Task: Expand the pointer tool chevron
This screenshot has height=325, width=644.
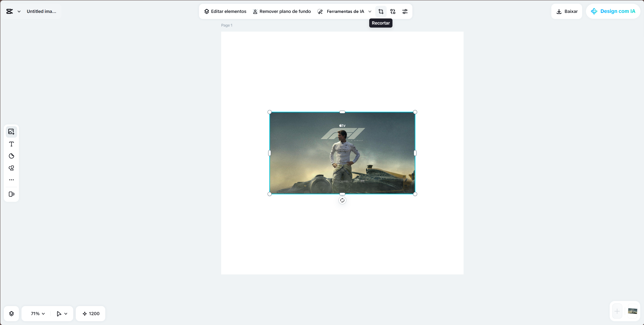Action: pyautogui.click(x=66, y=314)
